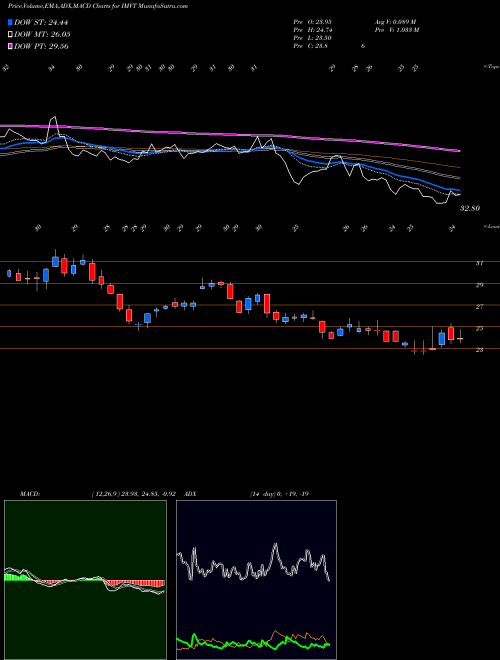Open the dark blue ADX indicator chart panel
500x660 pixels.
pyautogui.click(x=256, y=580)
